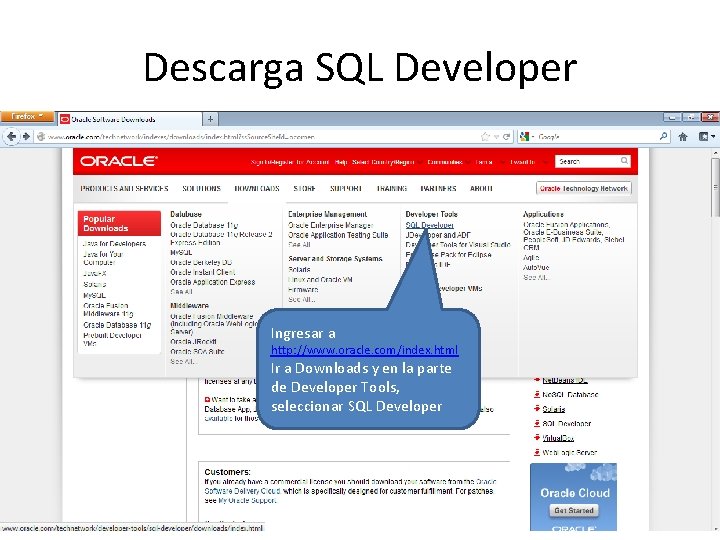Image resolution: width=720 pixels, height=540 pixels.
Task: Click the Oracle Technology Network button
Action: [584, 188]
